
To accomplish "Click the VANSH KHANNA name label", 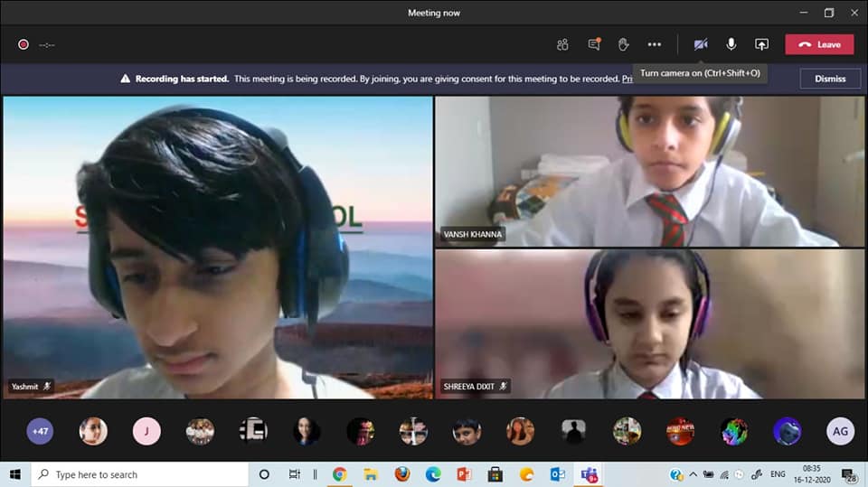I will (x=472, y=234).
